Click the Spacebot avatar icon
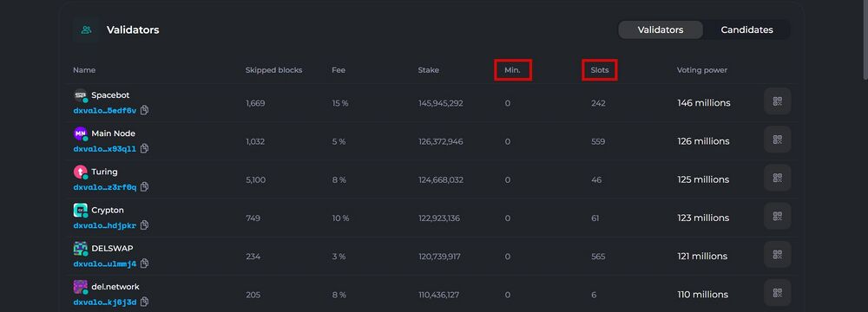This screenshot has width=868, height=312. point(80,95)
